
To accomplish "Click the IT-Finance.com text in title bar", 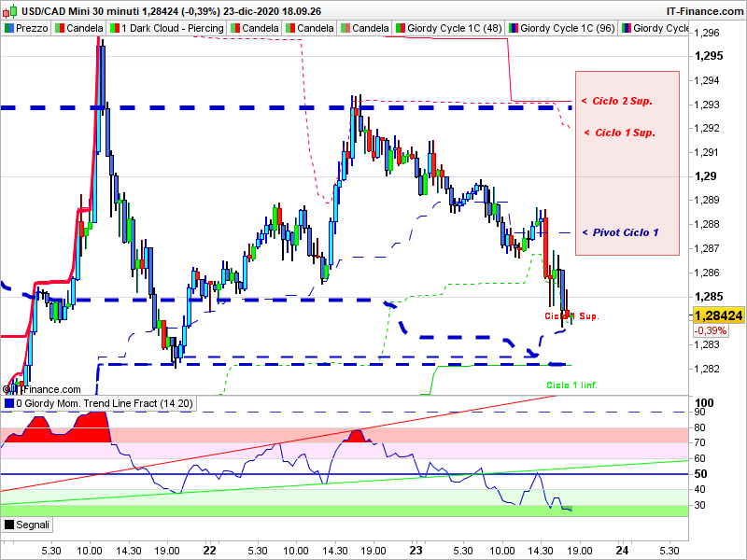I will (x=705, y=11).
